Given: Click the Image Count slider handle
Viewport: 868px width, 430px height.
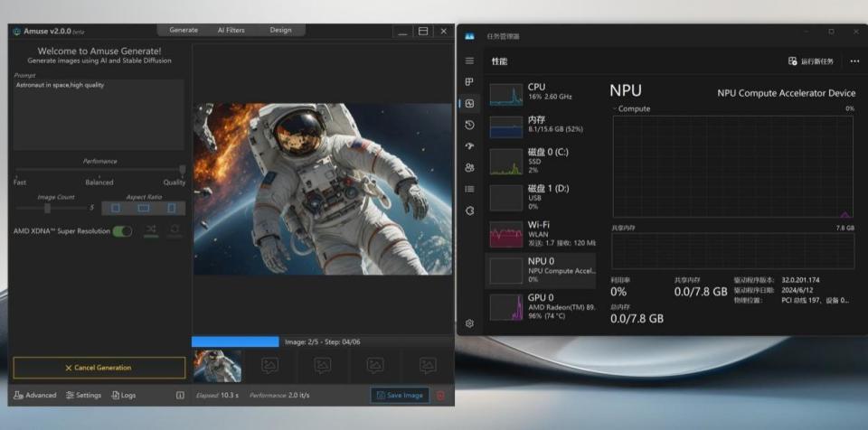Looking at the screenshot, I should coord(47,208).
